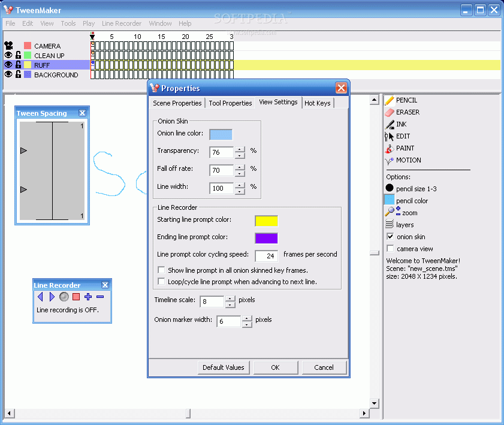Image resolution: width=504 pixels, height=425 pixels.
Task: Click the Line Recorder minus icon
Action: [x=100, y=297]
